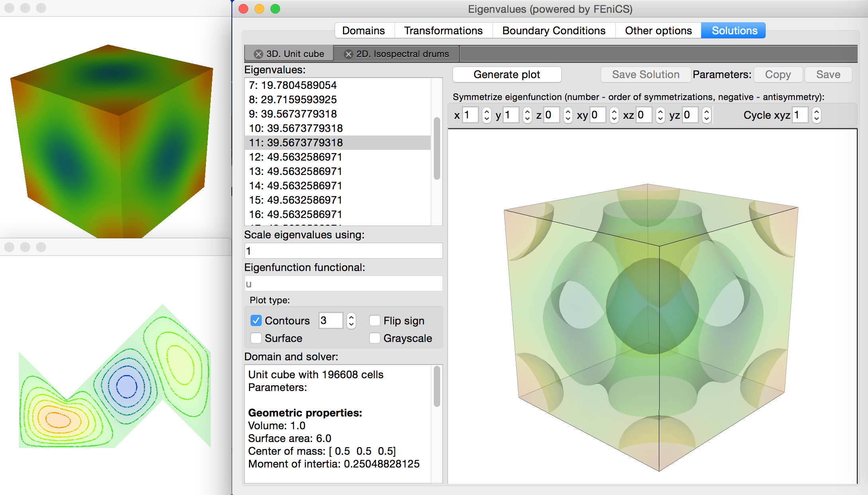The image size is (868, 495).
Task: Click the x symmetrization stepper arrows
Action: [x=486, y=115]
